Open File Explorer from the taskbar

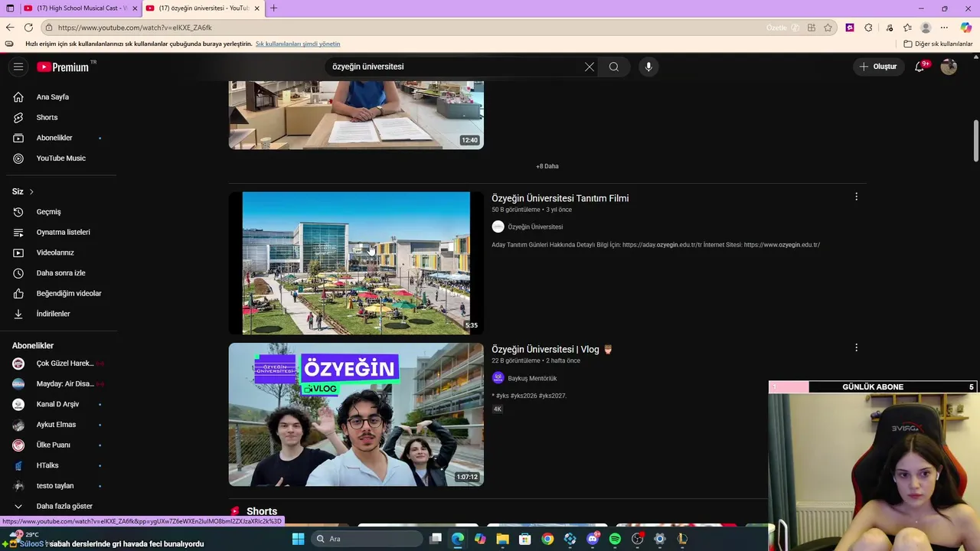pyautogui.click(x=502, y=539)
